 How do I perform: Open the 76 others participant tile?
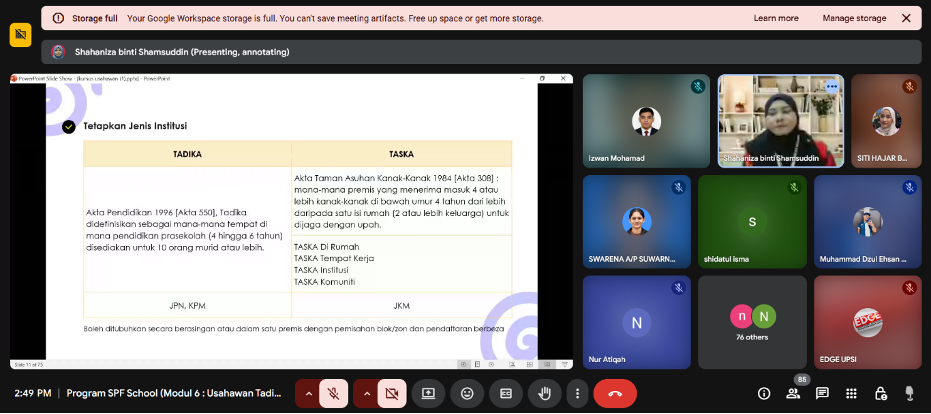pos(752,321)
